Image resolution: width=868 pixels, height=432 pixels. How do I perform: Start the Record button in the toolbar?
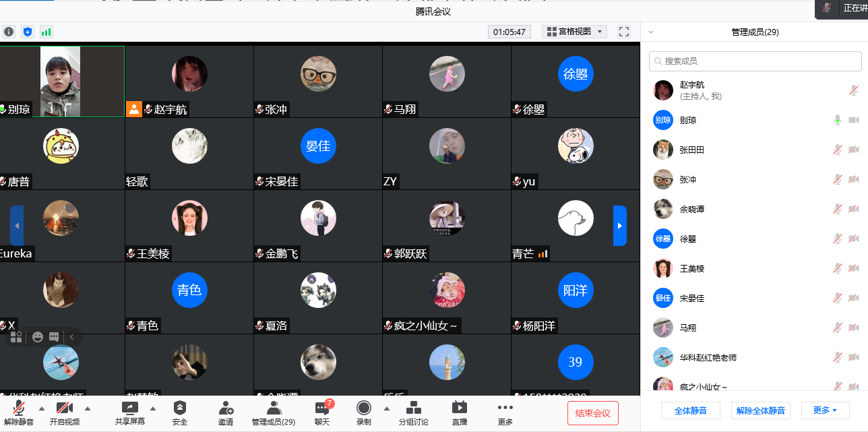[x=364, y=408]
